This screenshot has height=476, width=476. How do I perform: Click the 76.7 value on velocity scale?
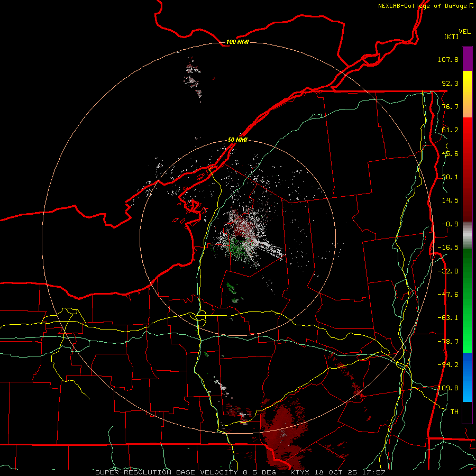(x=450, y=106)
